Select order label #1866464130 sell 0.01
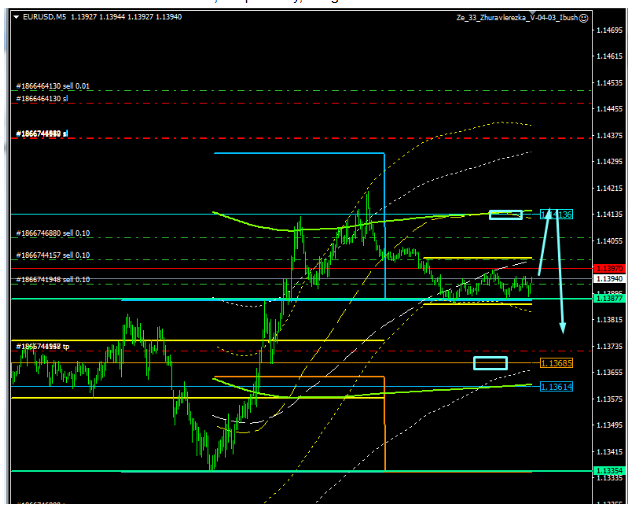Screen dimensions: 636x513 [x=53, y=86]
